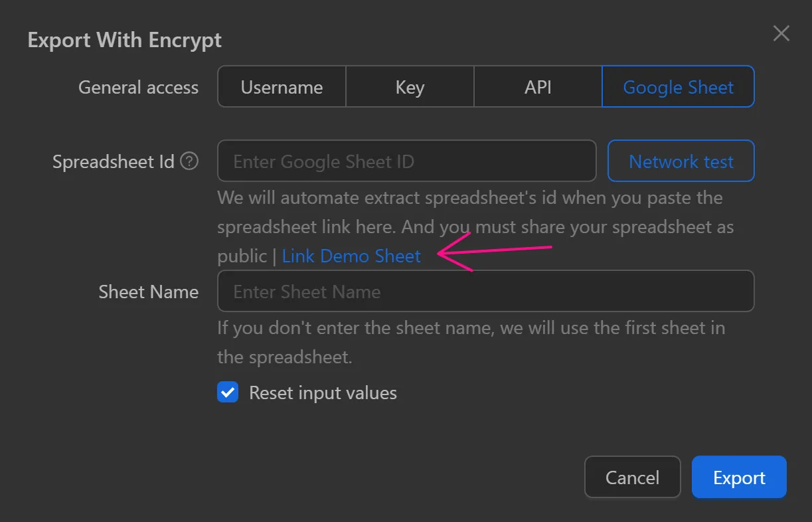The height and width of the screenshot is (522, 812).
Task: Click the Sheet Name label
Action: [149, 291]
